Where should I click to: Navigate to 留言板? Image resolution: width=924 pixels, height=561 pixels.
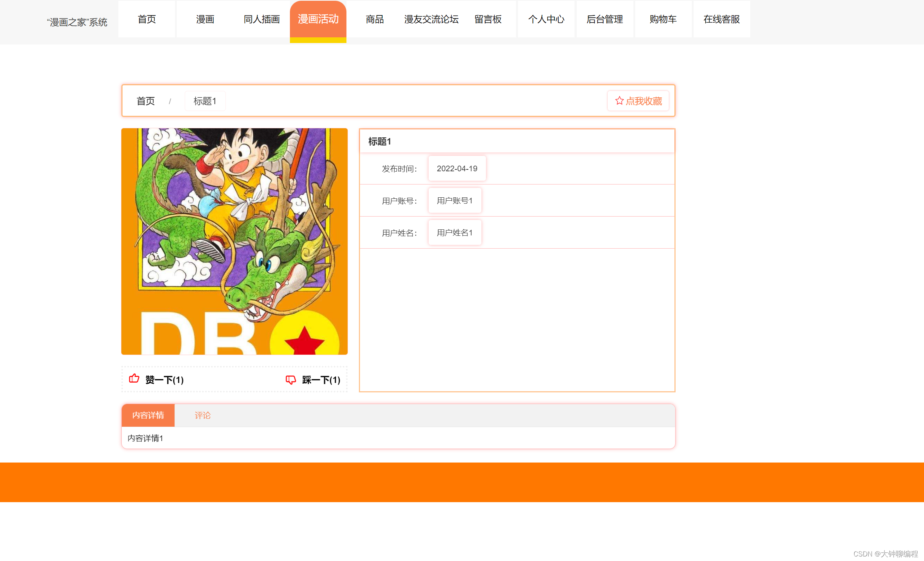[x=488, y=19]
